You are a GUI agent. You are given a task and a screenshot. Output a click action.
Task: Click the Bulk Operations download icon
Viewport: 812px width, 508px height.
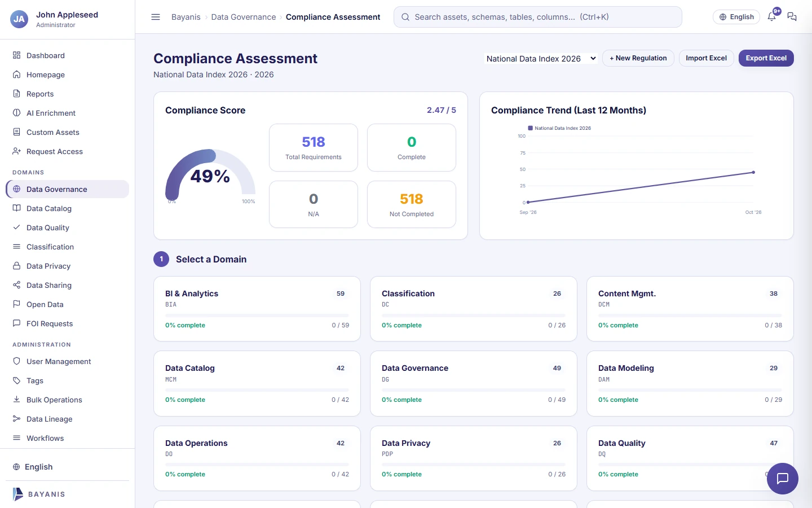(x=17, y=400)
